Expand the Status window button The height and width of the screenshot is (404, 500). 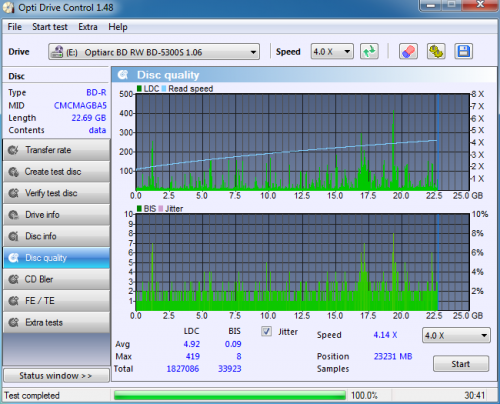pos(56,376)
